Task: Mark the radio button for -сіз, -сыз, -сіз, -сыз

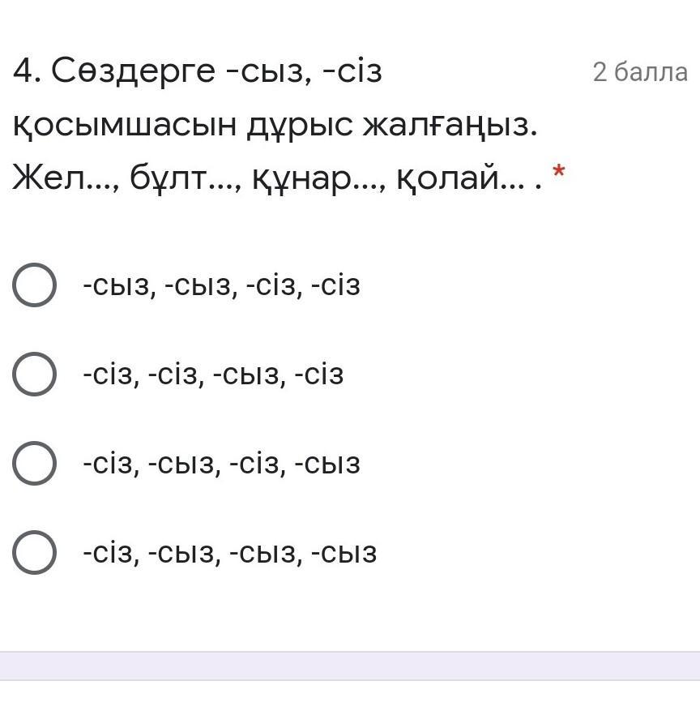Action: [34, 464]
